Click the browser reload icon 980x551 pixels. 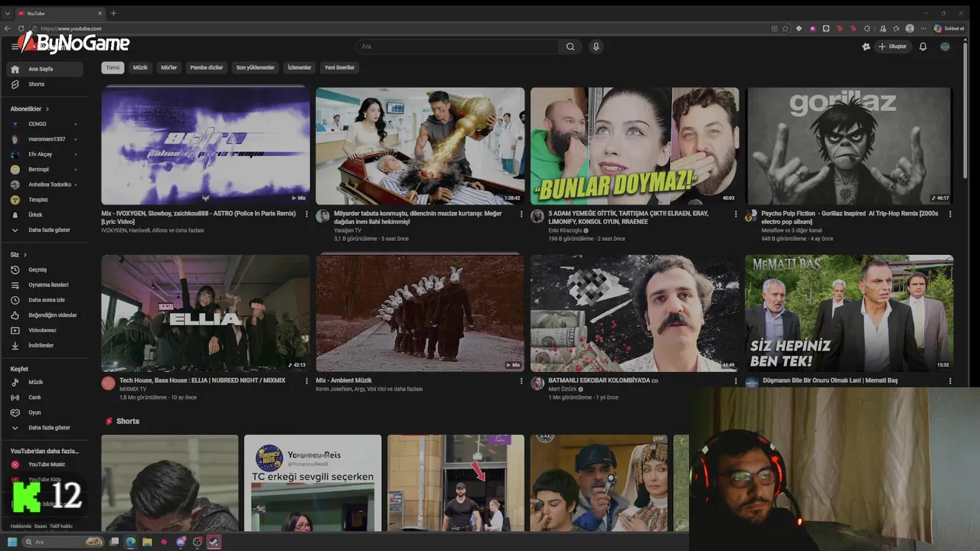tap(21, 28)
